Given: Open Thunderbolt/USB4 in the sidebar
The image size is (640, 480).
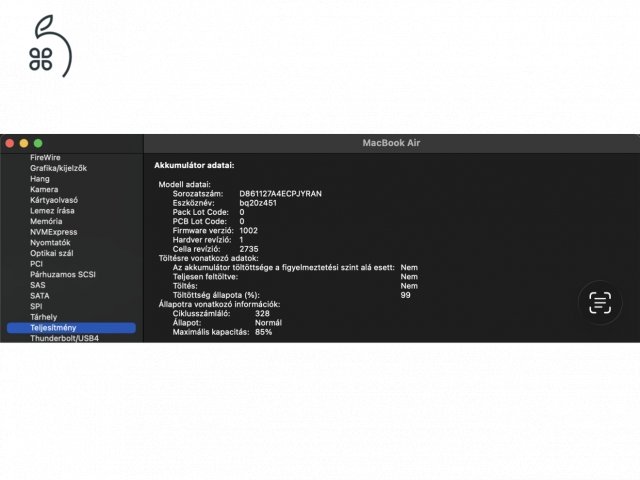Looking at the screenshot, I should (64, 338).
